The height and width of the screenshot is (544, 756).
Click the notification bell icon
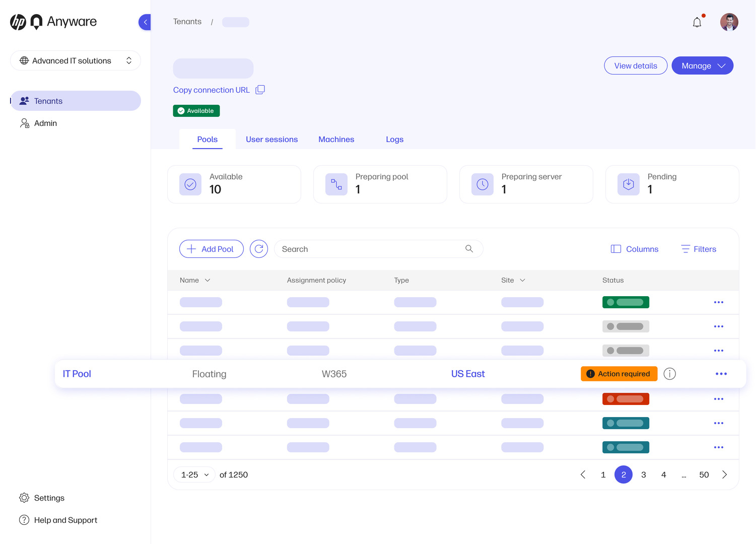pyautogui.click(x=697, y=22)
